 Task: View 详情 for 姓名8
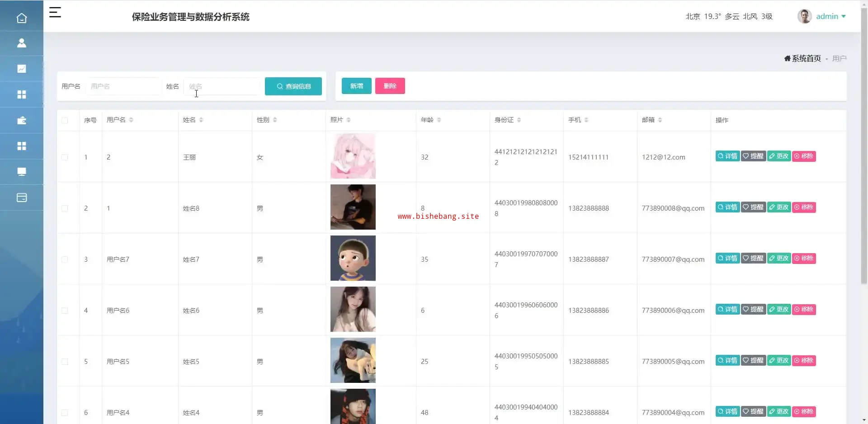point(727,207)
